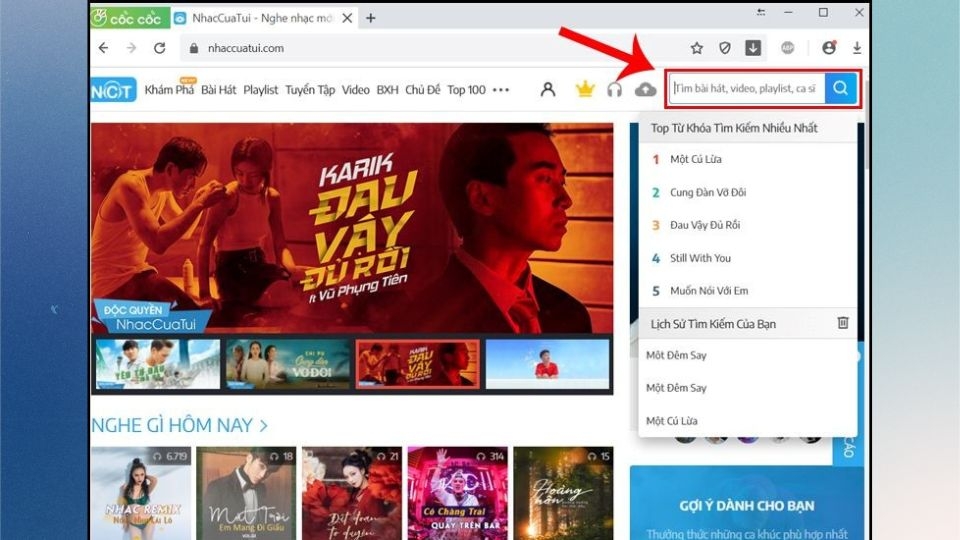The width and height of the screenshot is (960, 540).
Task: Click the GỢI Ý DÀNH CHO BẠN panel
Action: pyautogui.click(x=747, y=503)
